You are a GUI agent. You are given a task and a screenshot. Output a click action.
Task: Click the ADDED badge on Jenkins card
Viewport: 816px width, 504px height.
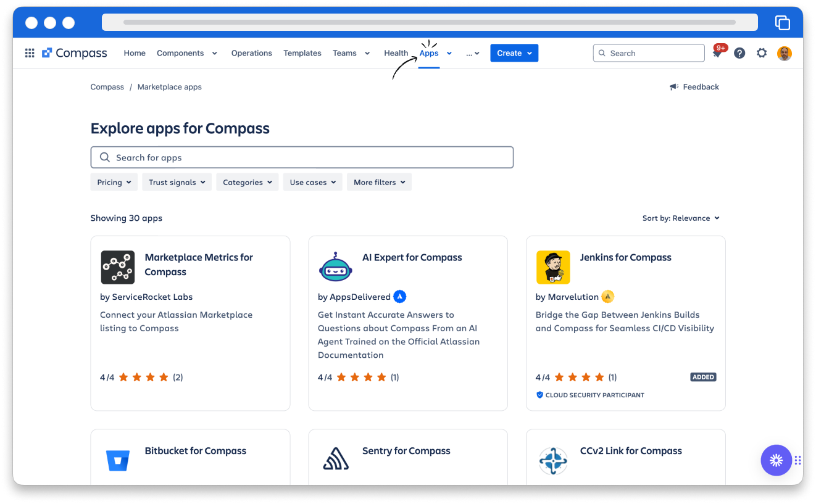703,377
